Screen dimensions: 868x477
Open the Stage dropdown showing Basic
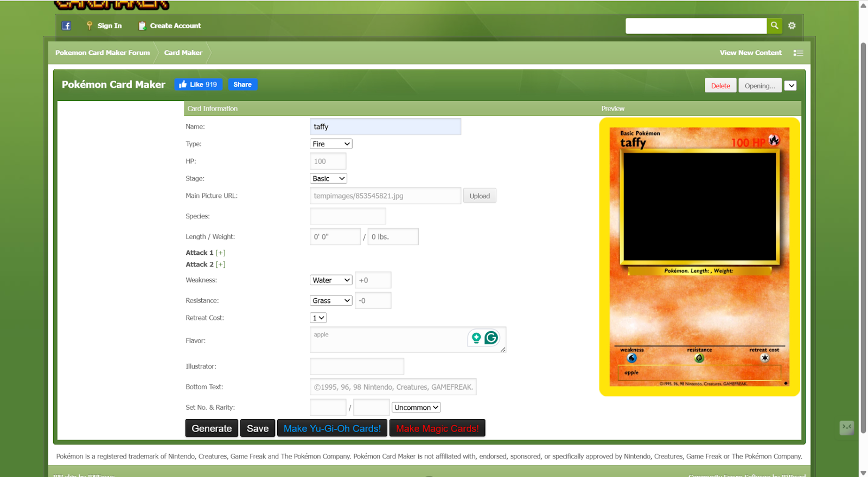328,178
